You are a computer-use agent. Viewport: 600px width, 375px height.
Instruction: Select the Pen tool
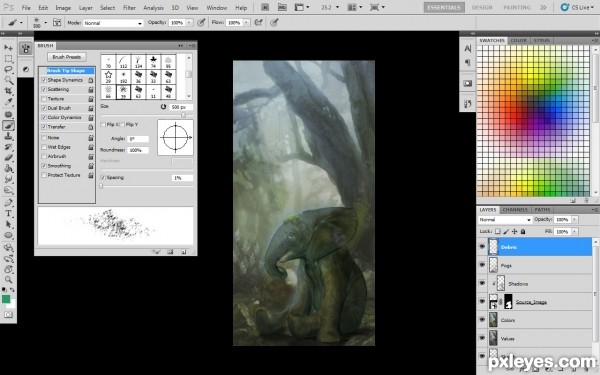coord(8,202)
